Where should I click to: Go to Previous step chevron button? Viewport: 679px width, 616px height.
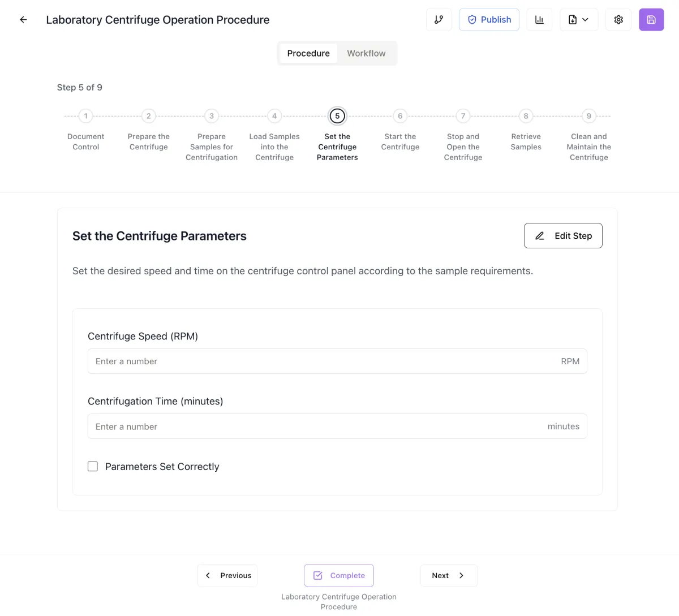pos(227,575)
